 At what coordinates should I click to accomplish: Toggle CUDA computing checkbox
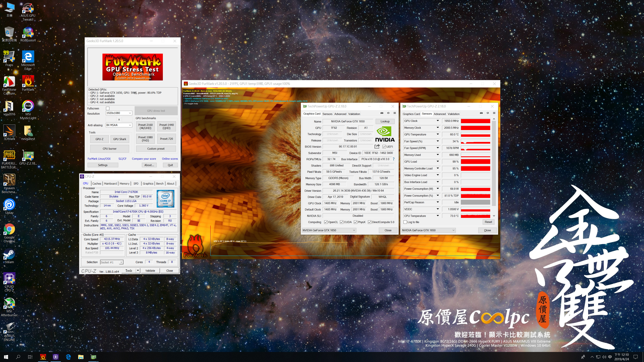(x=341, y=222)
